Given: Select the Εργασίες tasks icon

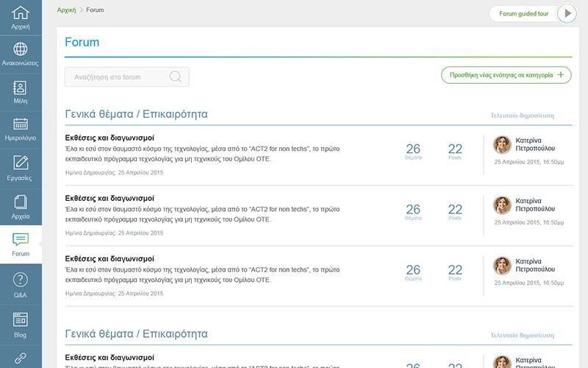Looking at the screenshot, I should [21, 168].
